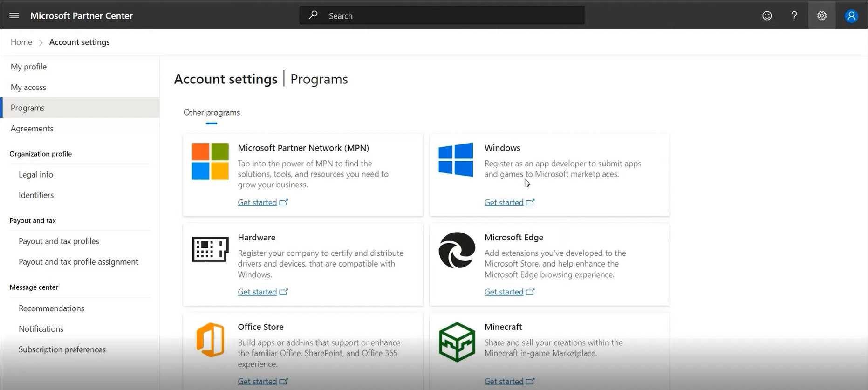
Task: Click the Microsoft Partner Network (MPN) heading
Action: coord(303,148)
